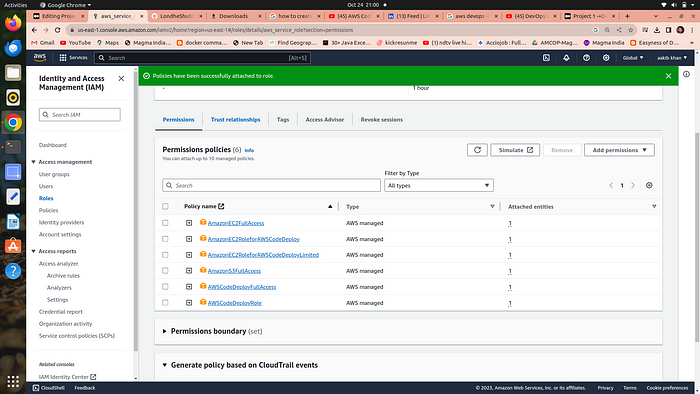Focus the policy search field

(x=271, y=185)
